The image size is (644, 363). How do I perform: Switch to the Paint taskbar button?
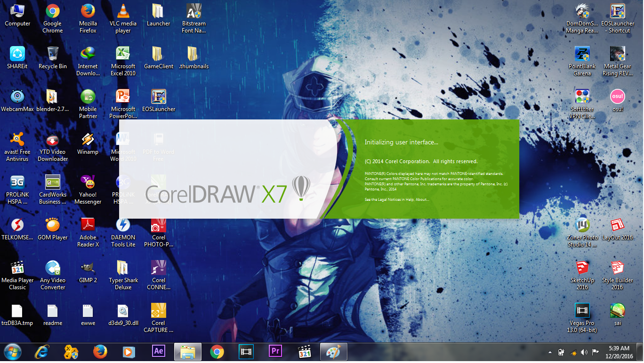pyautogui.click(x=333, y=352)
